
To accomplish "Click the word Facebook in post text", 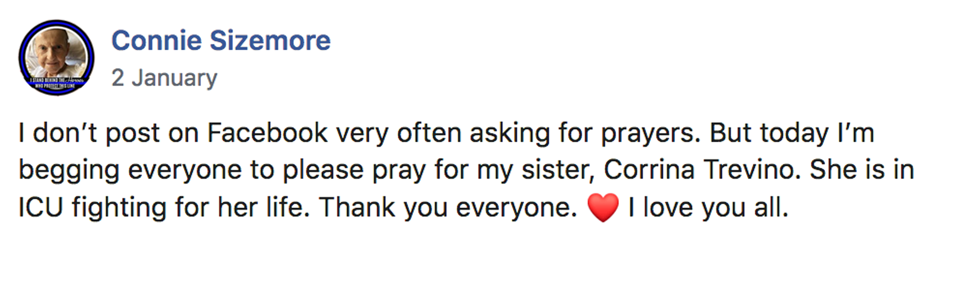I will pyautogui.click(x=267, y=133).
